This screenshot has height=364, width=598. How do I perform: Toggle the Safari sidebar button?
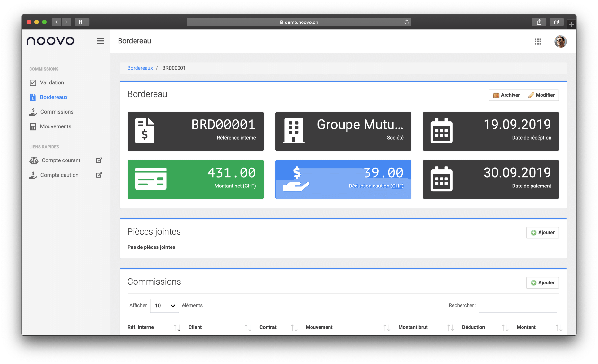point(82,22)
